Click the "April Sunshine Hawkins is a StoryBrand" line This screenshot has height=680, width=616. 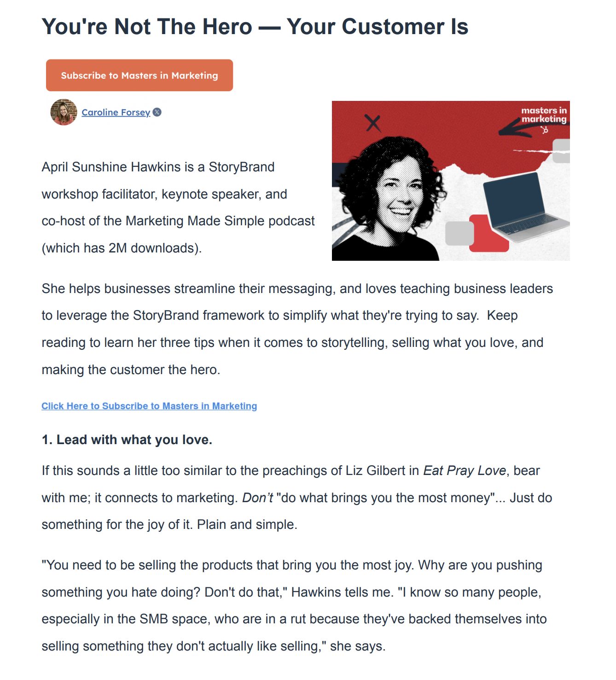(158, 167)
